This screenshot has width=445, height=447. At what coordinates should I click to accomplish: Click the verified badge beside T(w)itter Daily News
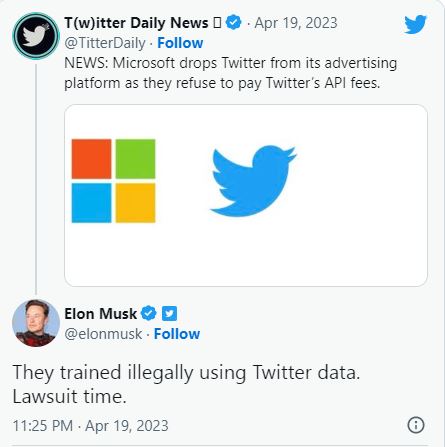pyautogui.click(x=233, y=23)
